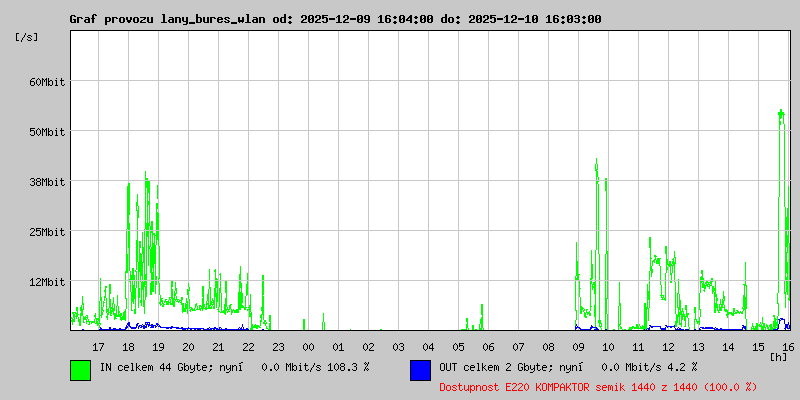Viewport: 800px width, 400px height.
Task: Click the '01' hour label on x-axis
Action: pos(338,347)
